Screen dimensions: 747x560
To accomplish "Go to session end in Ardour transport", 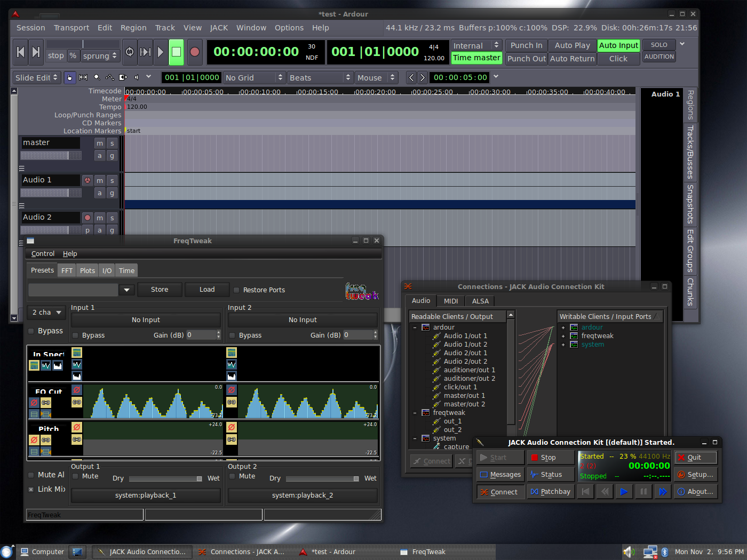I will [36, 52].
